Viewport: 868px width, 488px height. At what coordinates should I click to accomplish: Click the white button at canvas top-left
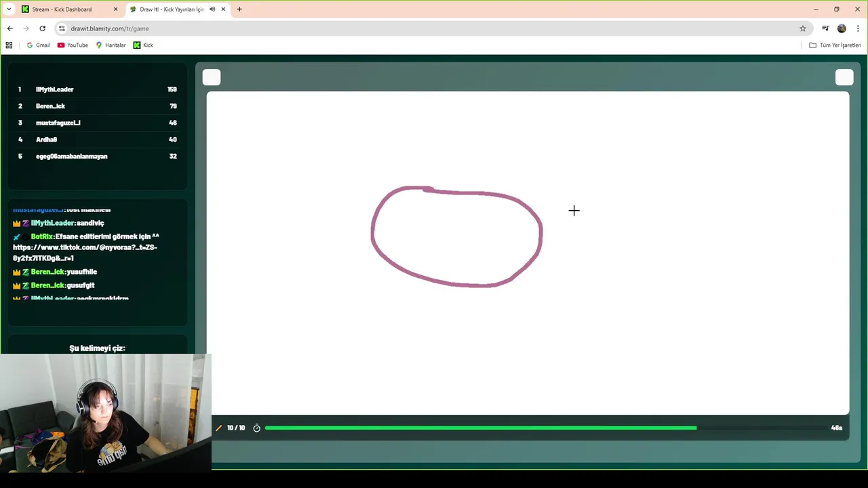[212, 77]
